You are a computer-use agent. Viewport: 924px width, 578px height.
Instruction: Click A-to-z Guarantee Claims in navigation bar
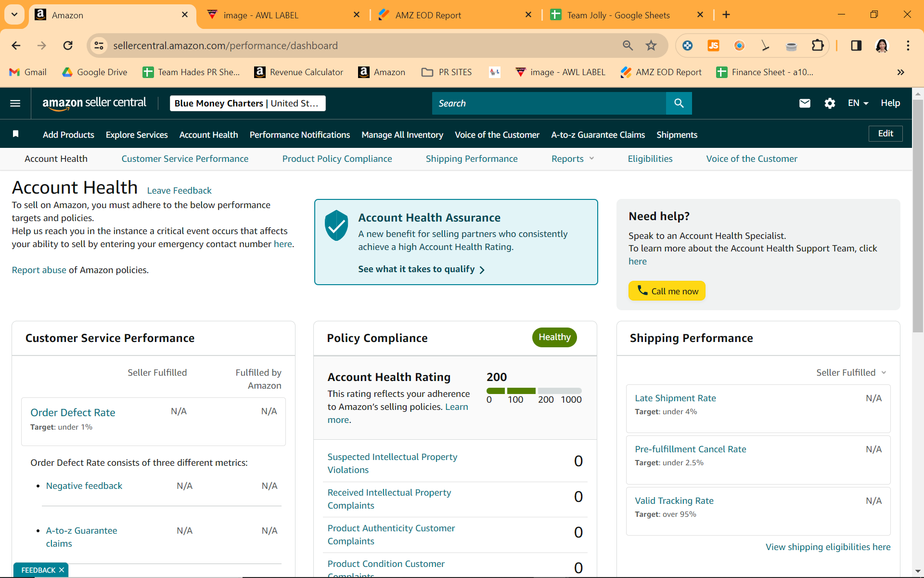point(598,135)
